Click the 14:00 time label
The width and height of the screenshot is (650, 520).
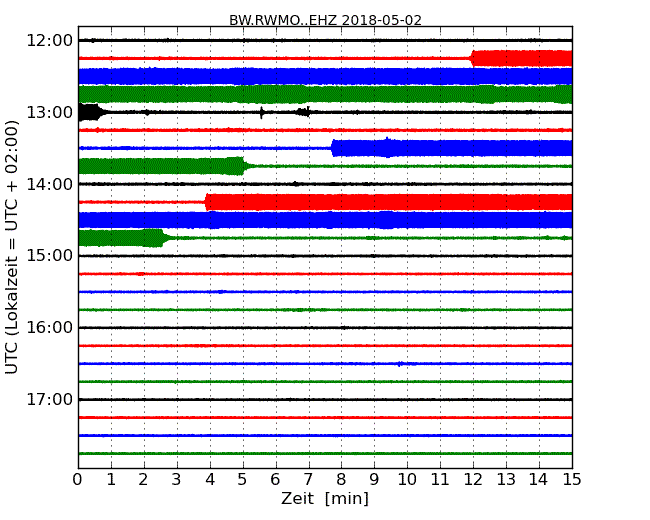[49, 184]
